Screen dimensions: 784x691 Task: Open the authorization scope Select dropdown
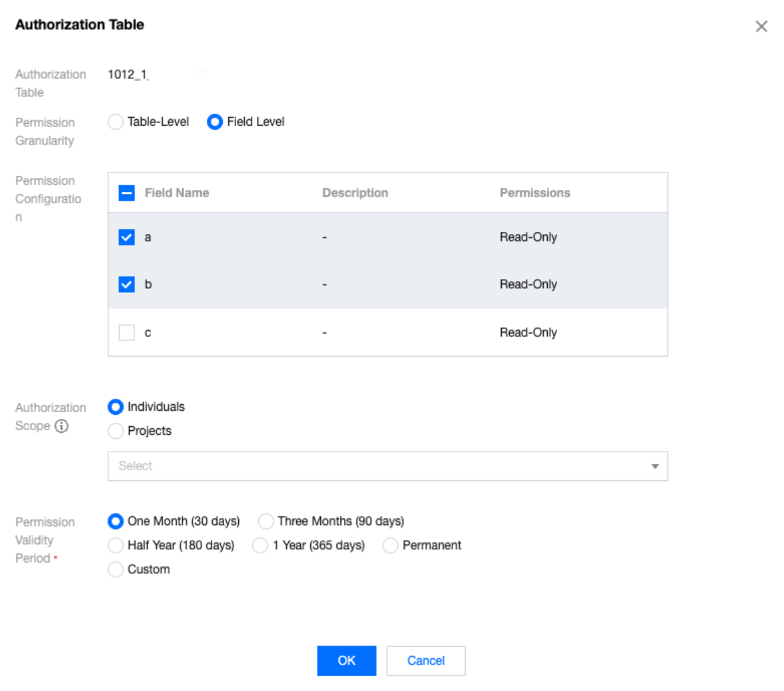(x=381, y=466)
